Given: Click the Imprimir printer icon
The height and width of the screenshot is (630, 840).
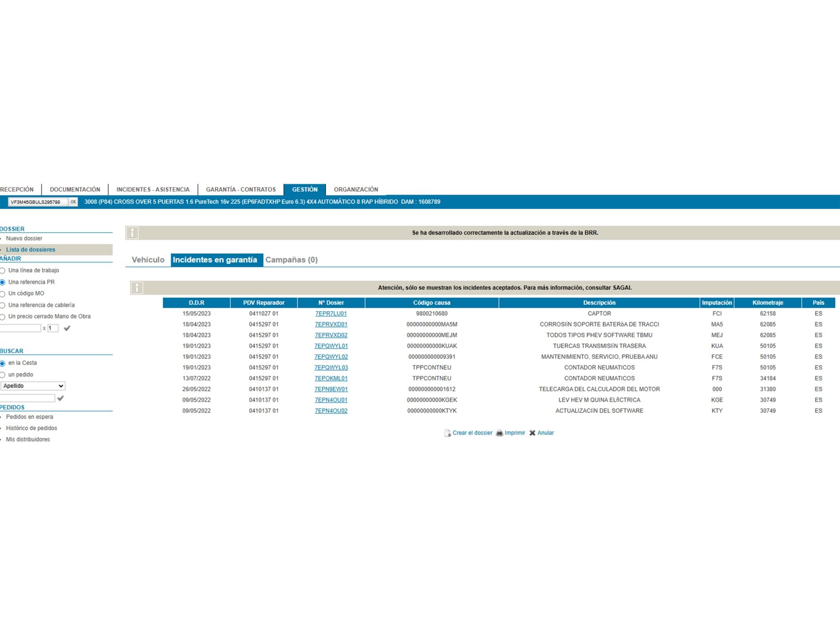Looking at the screenshot, I should point(499,433).
